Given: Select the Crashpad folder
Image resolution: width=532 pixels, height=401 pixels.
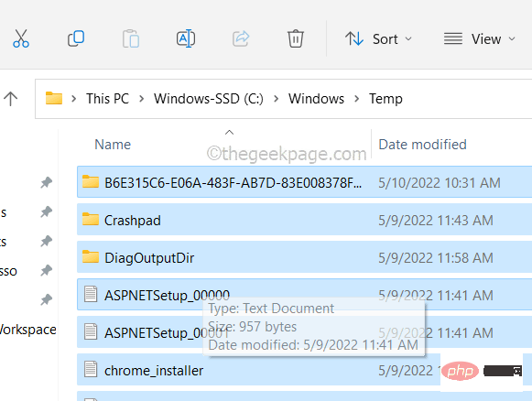Looking at the screenshot, I should (x=304, y=220).
